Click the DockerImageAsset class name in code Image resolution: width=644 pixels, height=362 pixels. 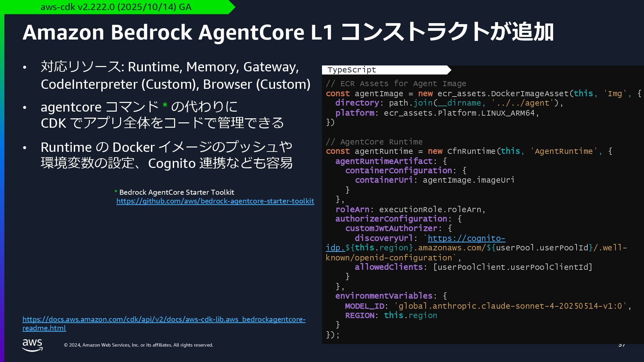[x=530, y=94]
